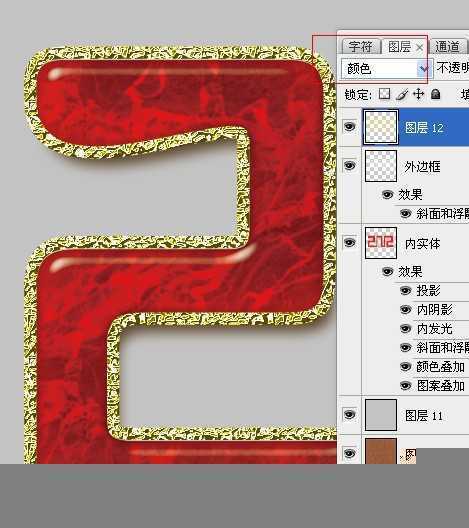Viewport: 469px width, 528px height.
Task: Hide the 图层 11 layer
Action: point(349,415)
